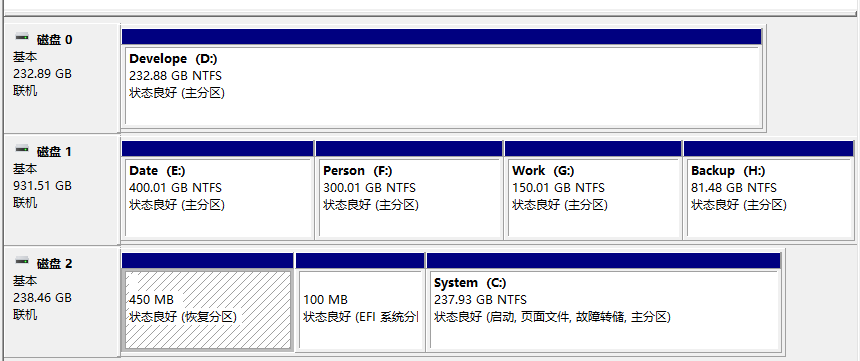
Task: Click the 400.01 GB NTFS text
Action: 176,188
